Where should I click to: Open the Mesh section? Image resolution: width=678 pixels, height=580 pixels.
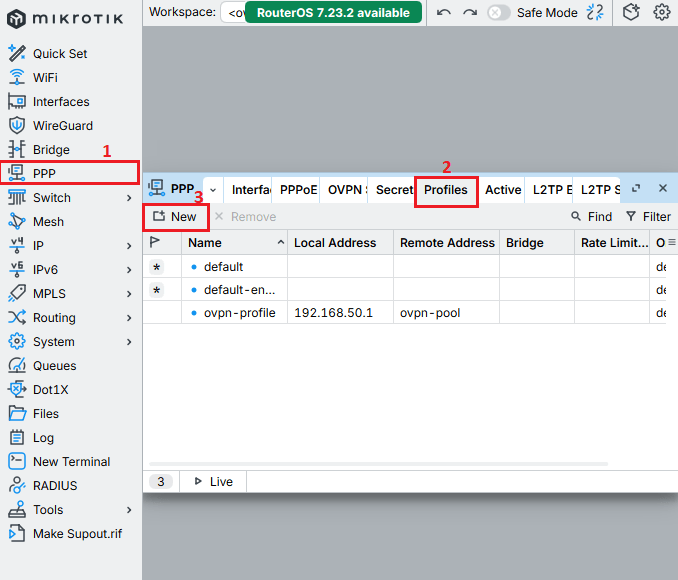tap(36, 221)
